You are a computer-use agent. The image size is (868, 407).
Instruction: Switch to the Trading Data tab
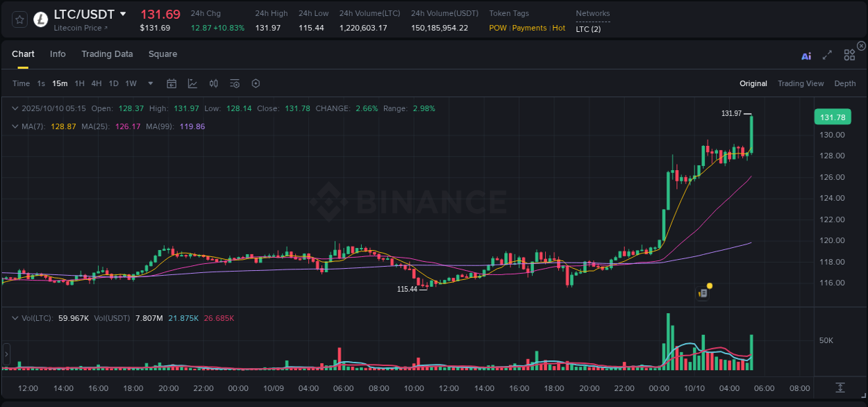pos(107,54)
